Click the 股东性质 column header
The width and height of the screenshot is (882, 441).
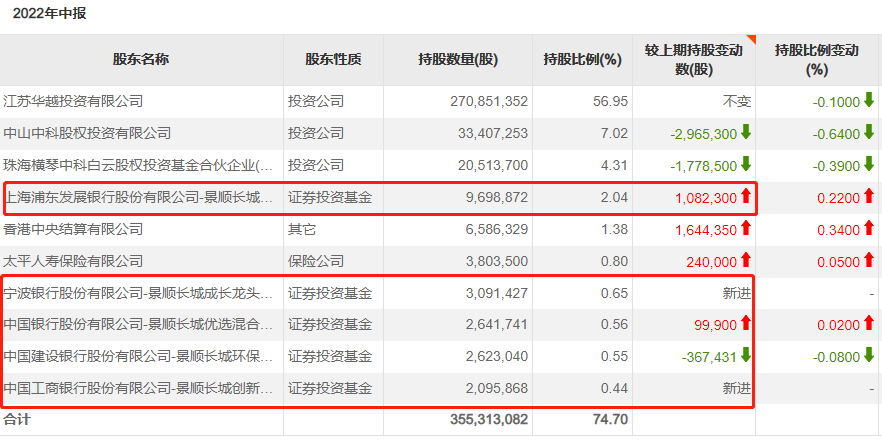[334, 60]
